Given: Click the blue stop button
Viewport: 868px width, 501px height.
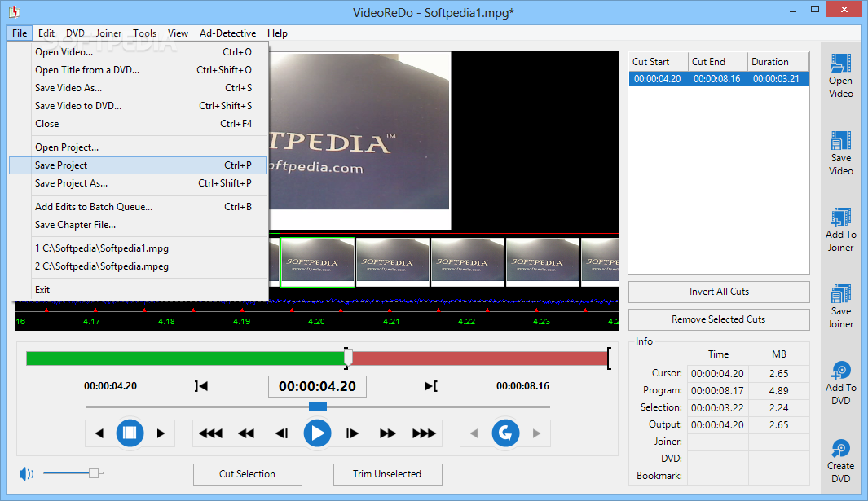Looking at the screenshot, I should (130, 433).
